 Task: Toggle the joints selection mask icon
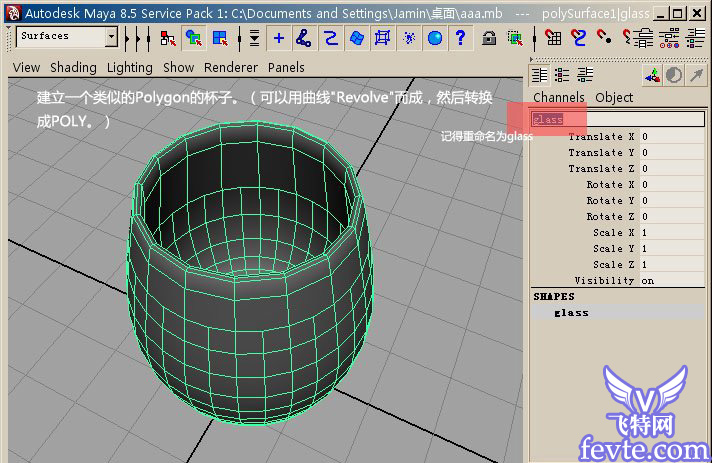[x=304, y=38]
